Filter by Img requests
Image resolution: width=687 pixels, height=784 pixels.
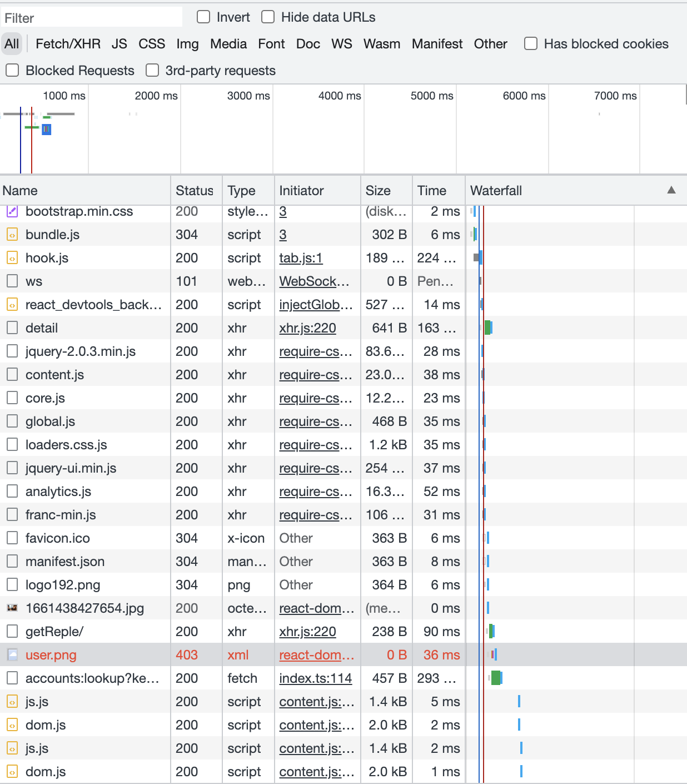(x=188, y=44)
